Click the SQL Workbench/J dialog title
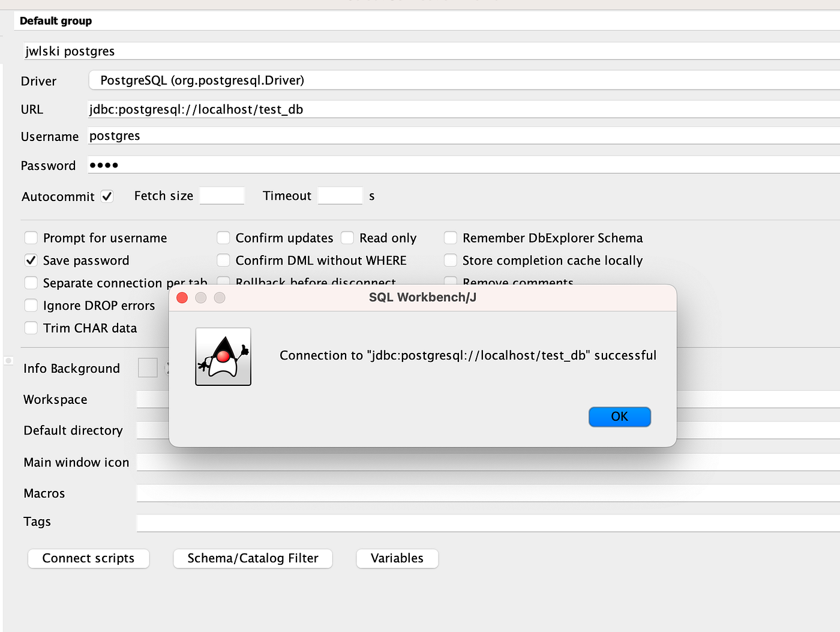The height and width of the screenshot is (632, 840). (x=422, y=298)
